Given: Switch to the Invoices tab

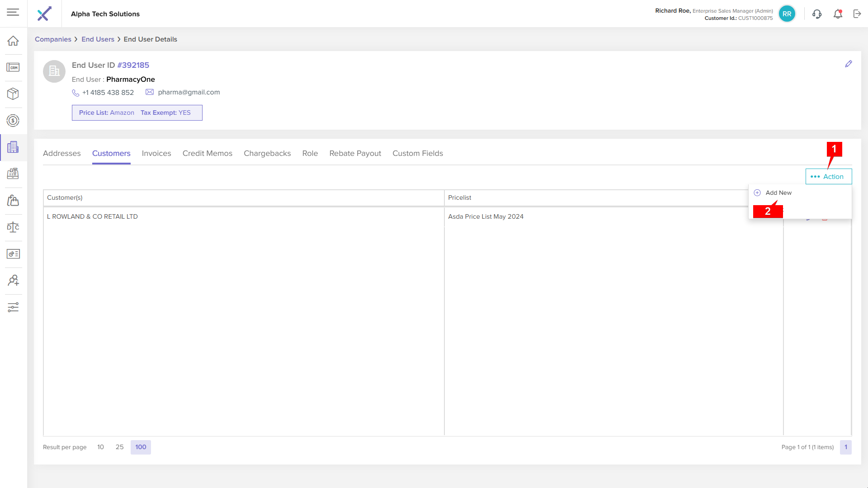Looking at the screenshot, I should [x=156, y=154].
